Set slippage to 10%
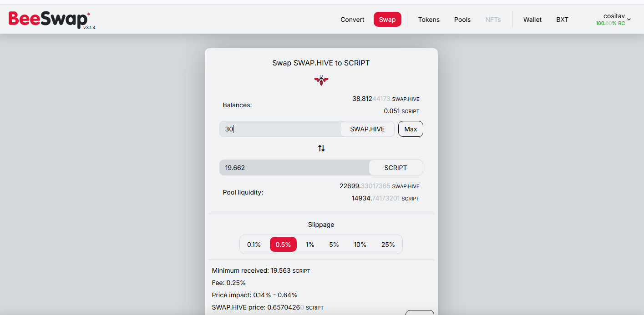644x315 pixels. coord(360,245)
